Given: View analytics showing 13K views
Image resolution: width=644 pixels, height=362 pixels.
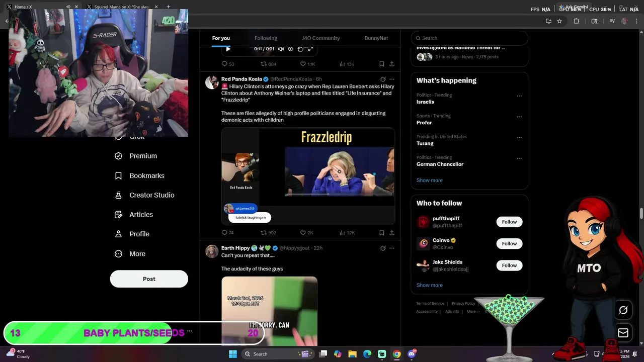Looking at the screenshot, I should click(347, 64).
